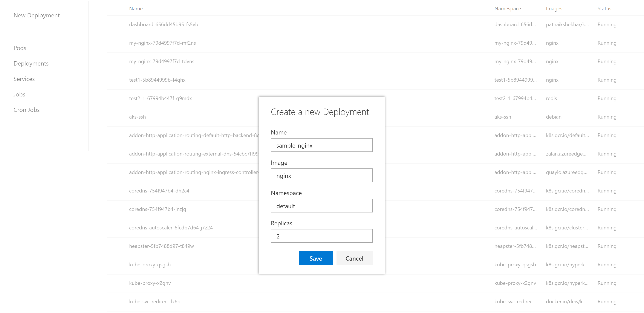Open the Services section
644x313 pixels.
[24, 79]
